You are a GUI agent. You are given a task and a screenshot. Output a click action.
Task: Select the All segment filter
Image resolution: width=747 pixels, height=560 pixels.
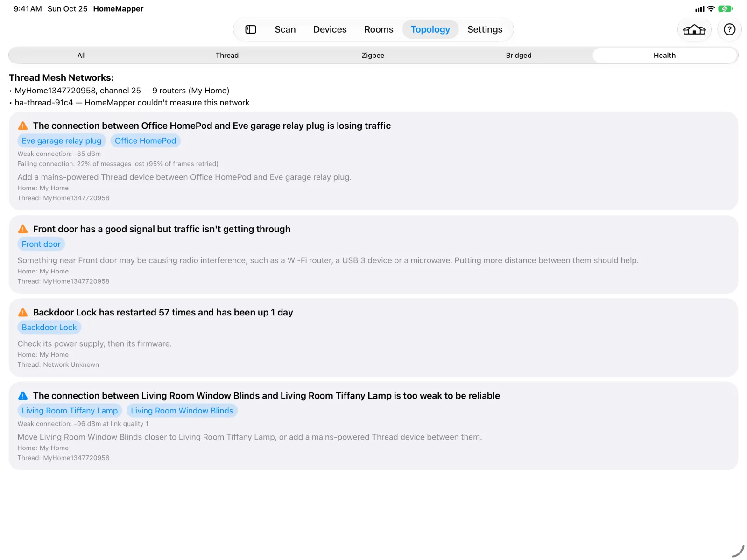coord(81,55)
